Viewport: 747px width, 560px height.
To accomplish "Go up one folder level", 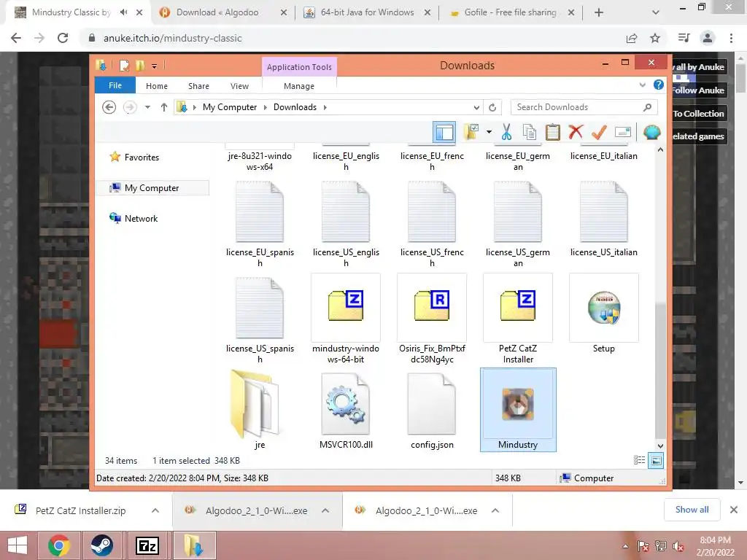I will [x=164, y=107].
